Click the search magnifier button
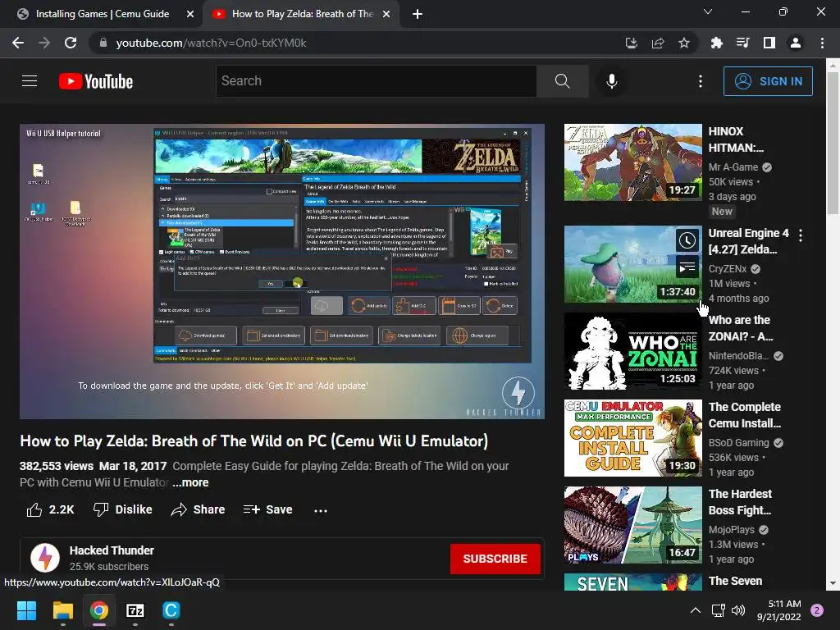 point(562,81)
